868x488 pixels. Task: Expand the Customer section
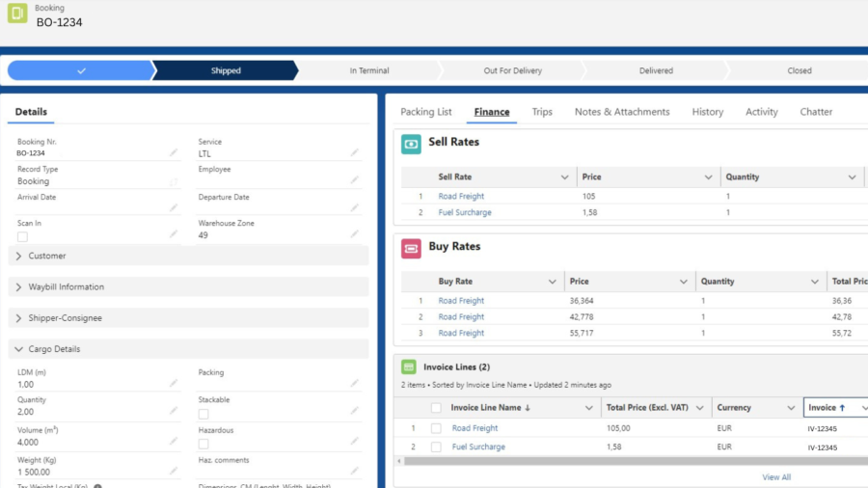click(x=19, y=256)
